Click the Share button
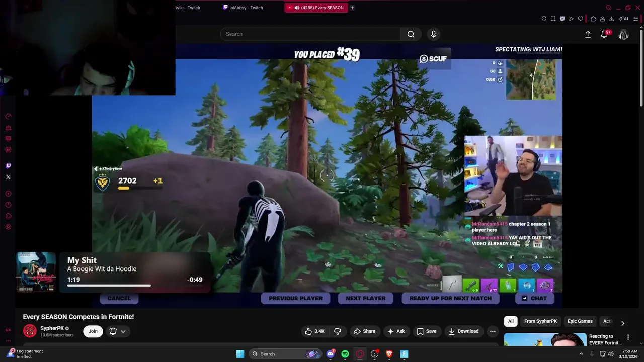This screenshot has width=644, height=362. 364,331
